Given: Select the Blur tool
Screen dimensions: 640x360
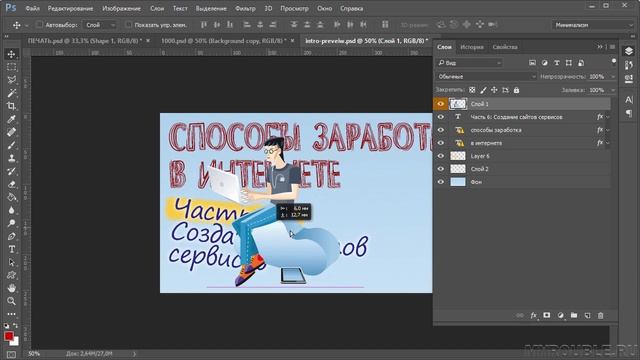Looking at the screenshot, I should tap(11, 210).
